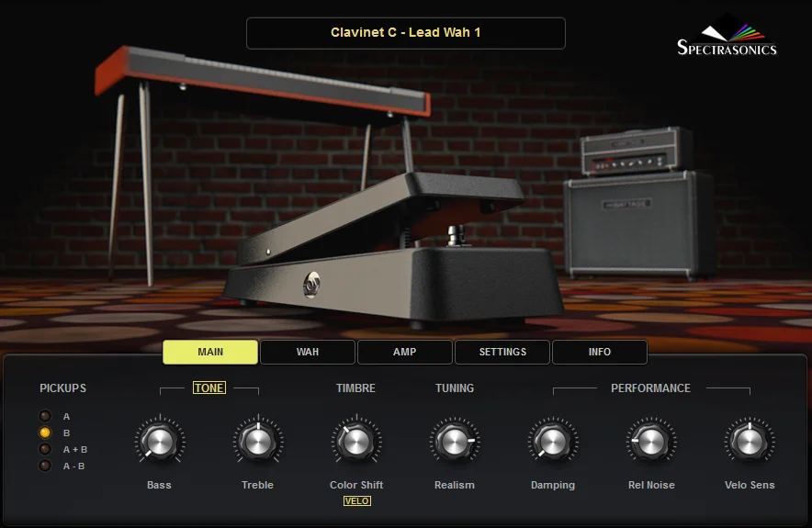
Task: Switch to the WAH tab
Action: [x=308, y=352]
